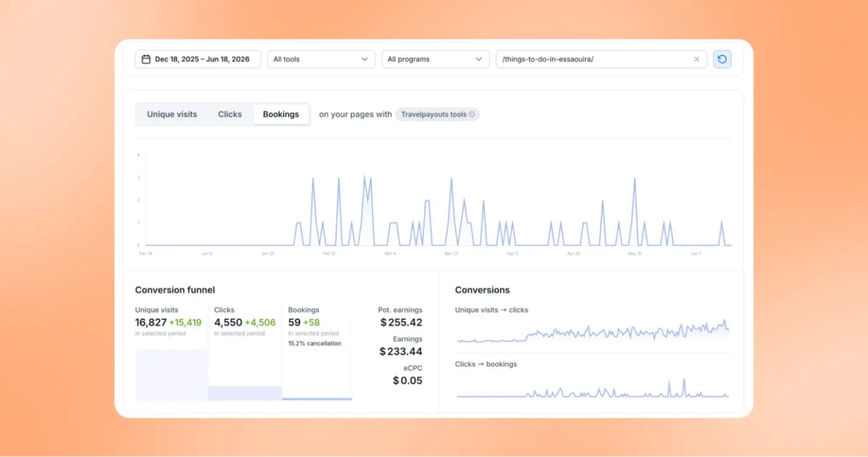The width and height of the screenshot is (868, 457).
Task: Switch to the Clicks tab
Action: 230,114
